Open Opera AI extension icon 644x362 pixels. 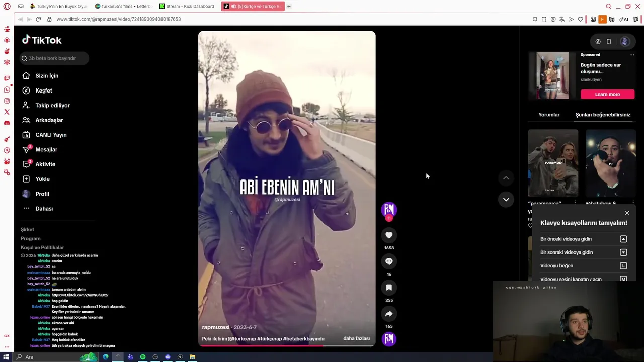623,19
